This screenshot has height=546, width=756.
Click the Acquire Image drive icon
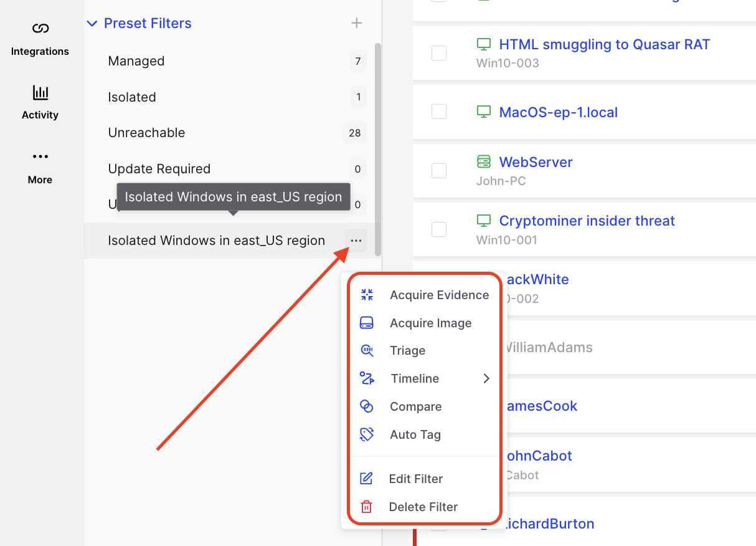coord(367,323)
